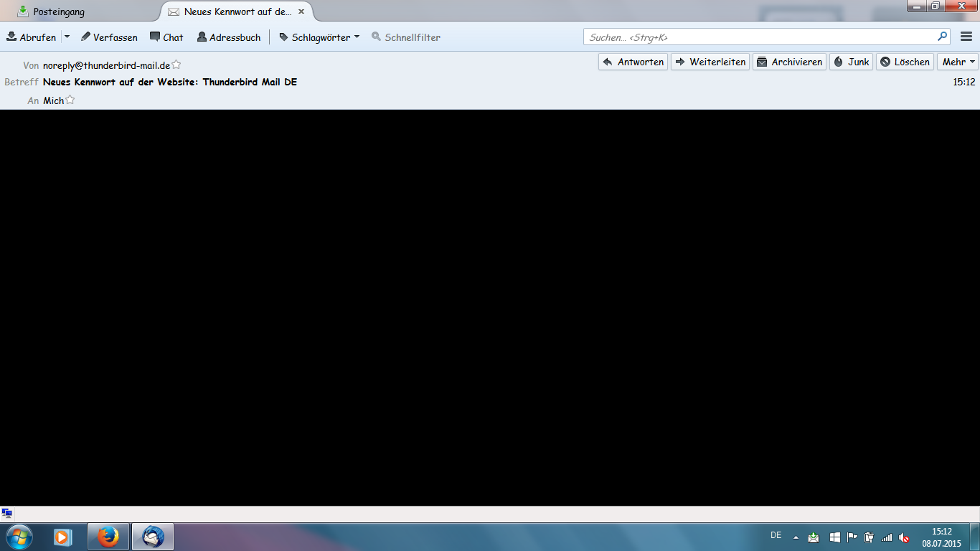This screenshot has width=980, height=551.
Task: Open the Chat view
Action: (x=166, y=37)
